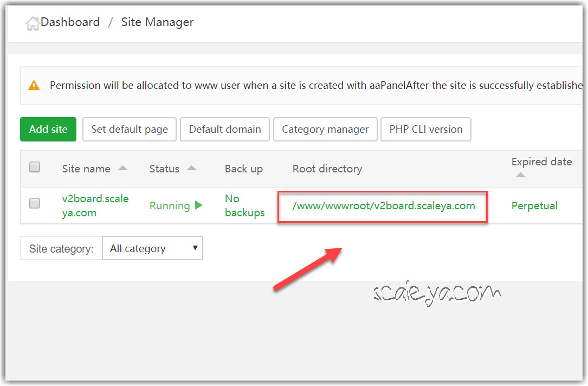The image size is (588, 386).
Task: Go to Dashboard in breadcrumb
Action: 70,22
